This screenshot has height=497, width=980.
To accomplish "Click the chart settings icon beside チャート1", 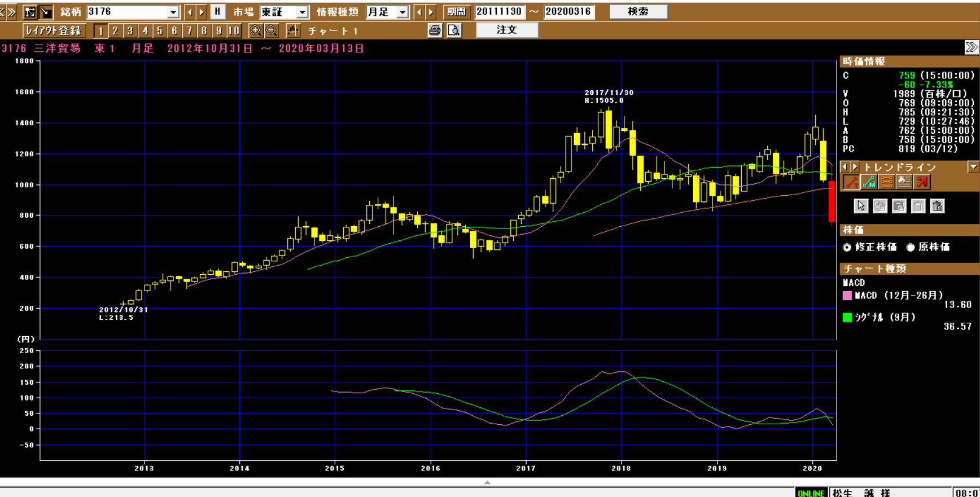I will pyautogui.click(x=293, y=31).
